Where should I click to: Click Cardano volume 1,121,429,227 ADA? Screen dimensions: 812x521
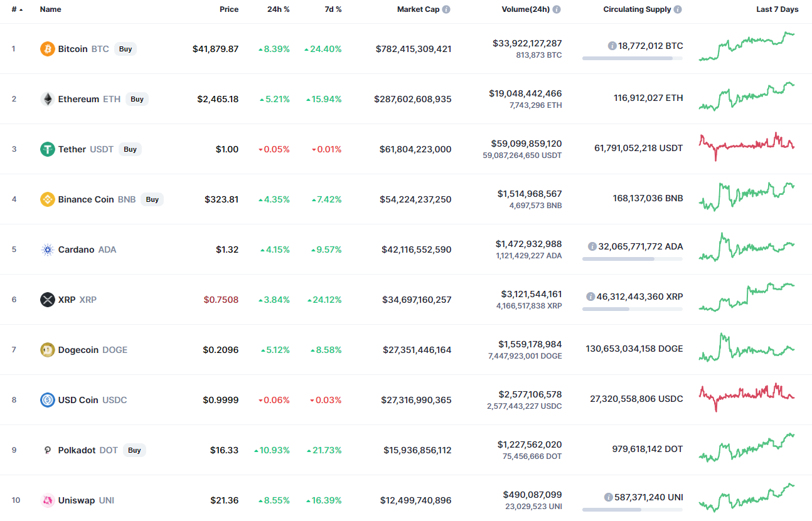click(529, 256)
